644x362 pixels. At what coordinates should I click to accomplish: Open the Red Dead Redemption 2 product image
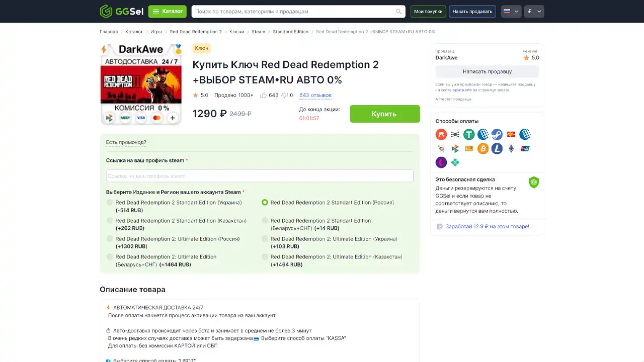point(141,84)
